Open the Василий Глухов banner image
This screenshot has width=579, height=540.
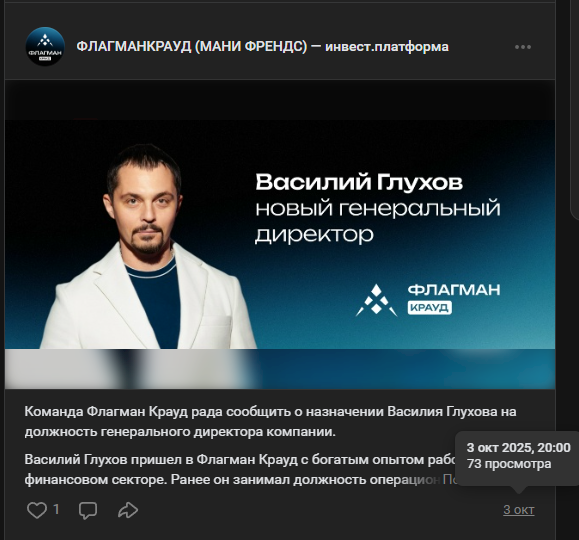pos(280,234)
